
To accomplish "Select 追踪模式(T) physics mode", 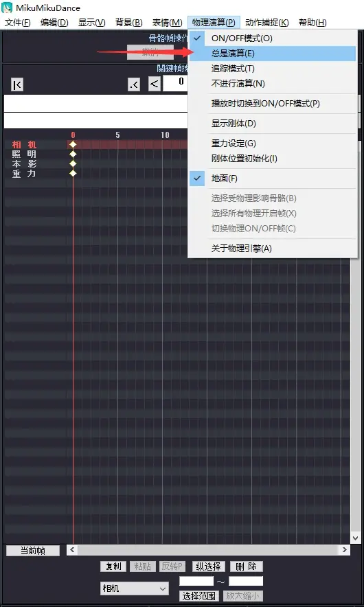I will pos(273,69).
